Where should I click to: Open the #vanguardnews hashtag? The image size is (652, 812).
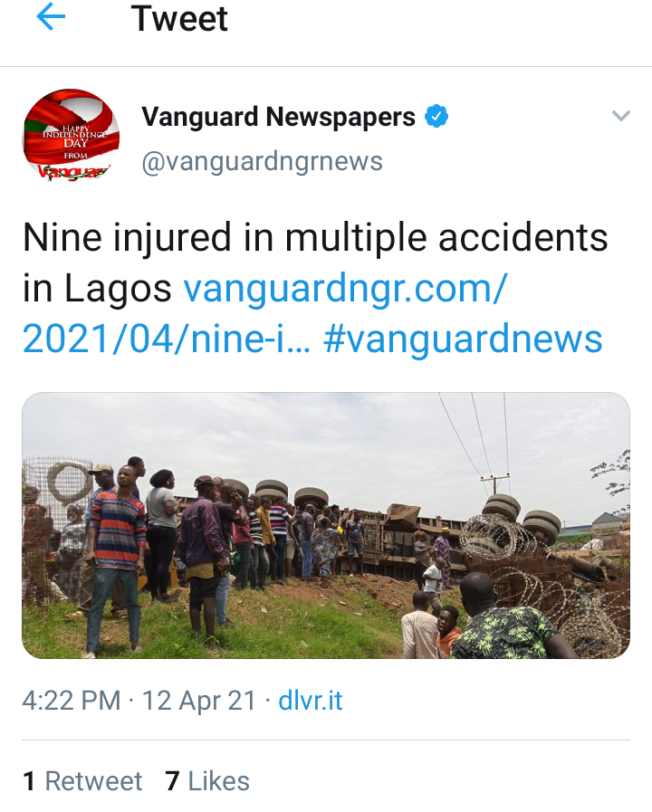pyautogui.click(x=463, y=339)
